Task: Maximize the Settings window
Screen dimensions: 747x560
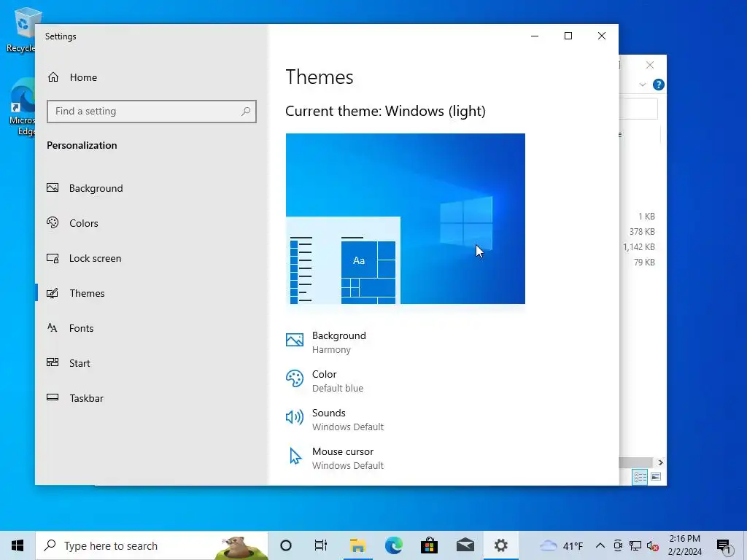Action: [x=568, y=36]
